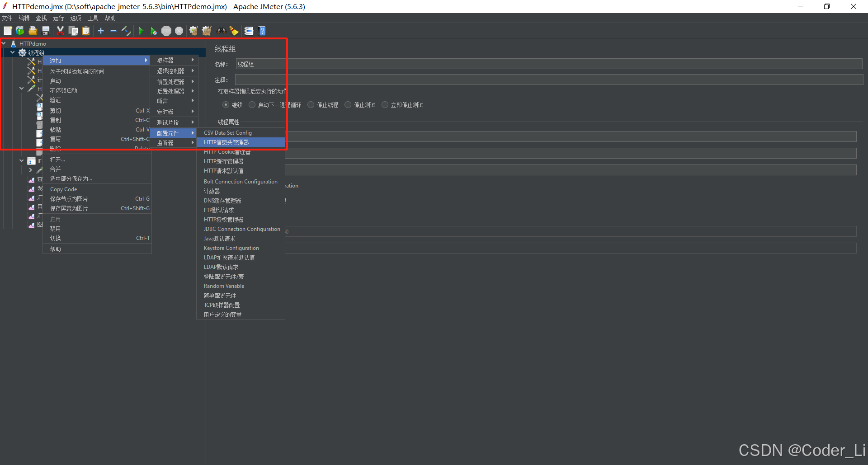
Task: Click the Toggle enable/disable icon
Action: [x=126, y=31]
